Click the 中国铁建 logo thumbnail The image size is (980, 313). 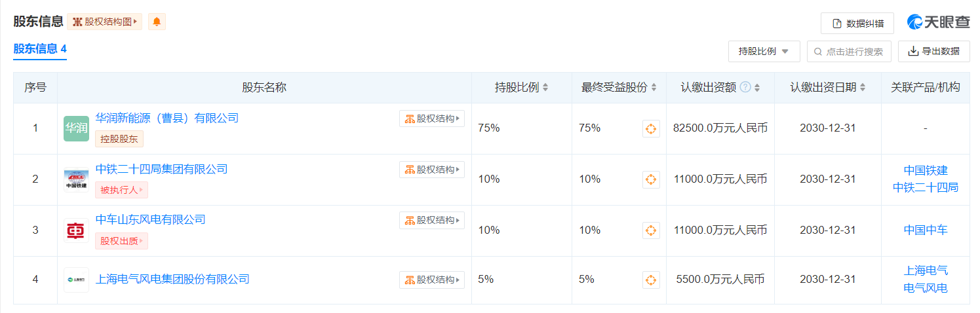tap(76, 179)
